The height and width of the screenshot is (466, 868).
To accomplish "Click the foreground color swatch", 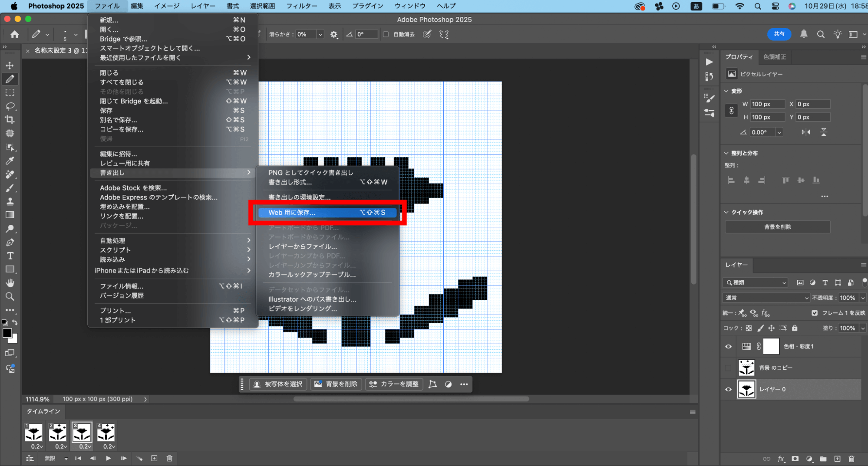I will 7,333.
